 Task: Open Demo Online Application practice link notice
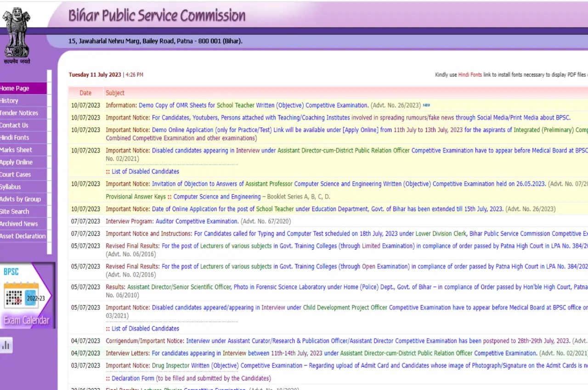coord(370,130)
